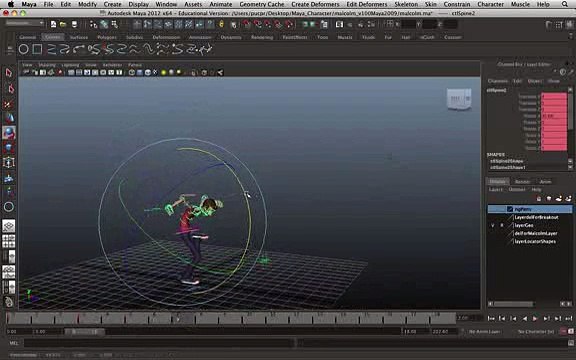576x360 pixels.
Task: Open the viewport Renderer menu
Action: pyautogui.click(x=112, y=65)
